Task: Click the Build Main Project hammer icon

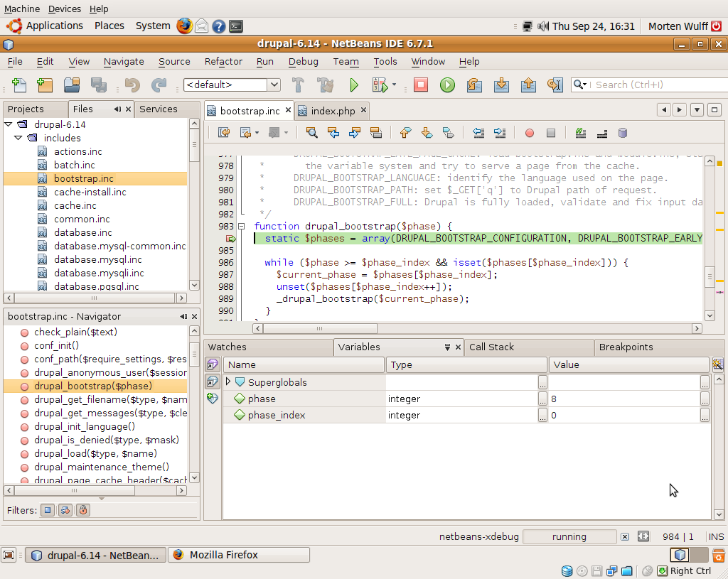Action: 298,85
